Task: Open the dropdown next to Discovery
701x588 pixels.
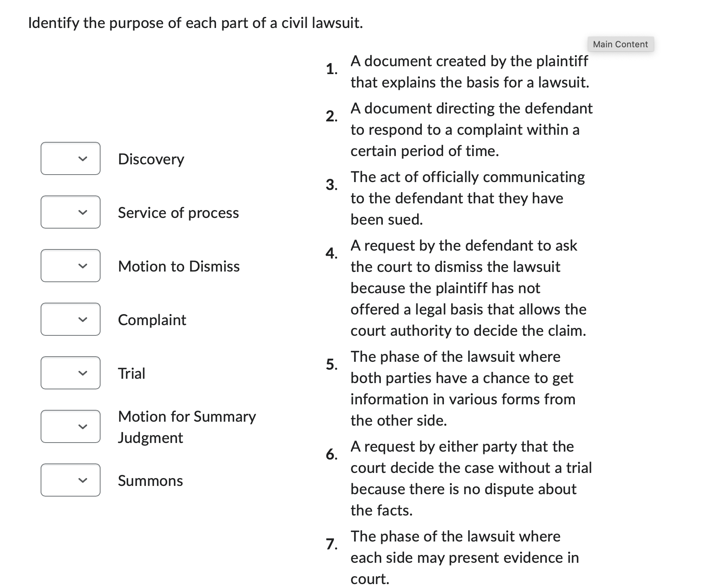Action: [x=70, y=159]
